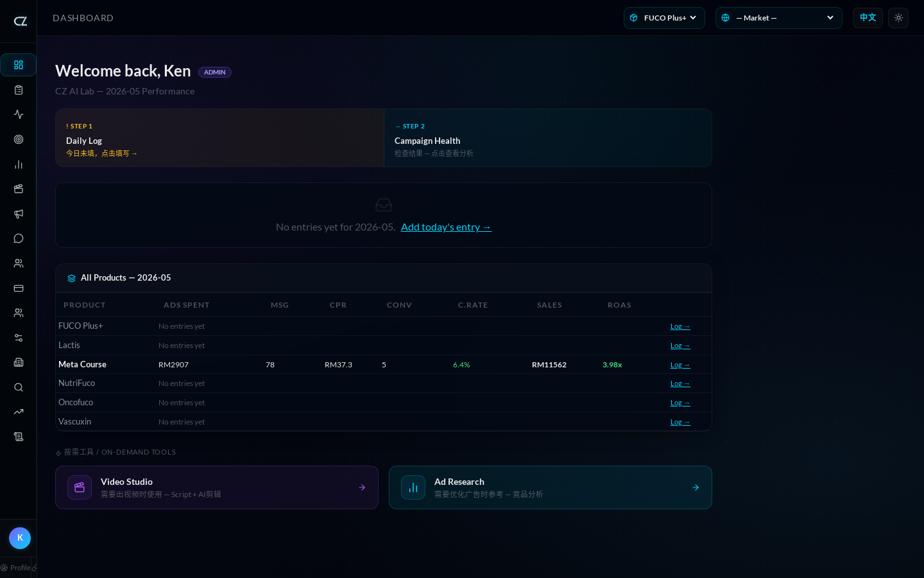Open the chat bubble icon in sidebar
Image resolution: width=924 pixels, height=578 pixels.
(19, 238)
